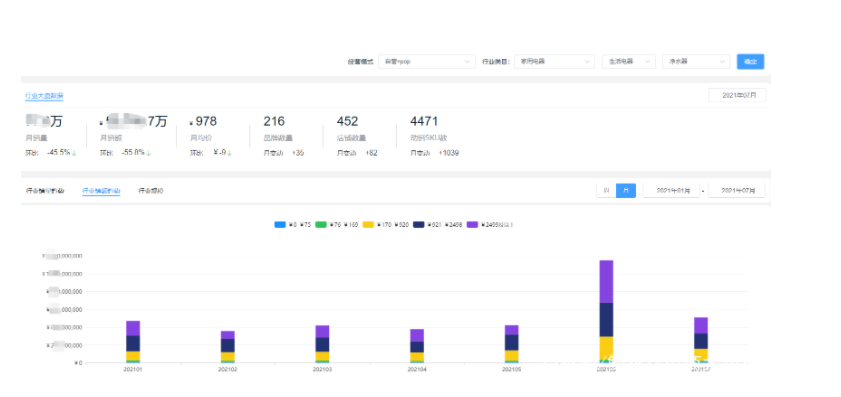Viewport: 841px width, 397px height.
Task: Switch to the first industry trend tab
Action: (x=45, y=191)
